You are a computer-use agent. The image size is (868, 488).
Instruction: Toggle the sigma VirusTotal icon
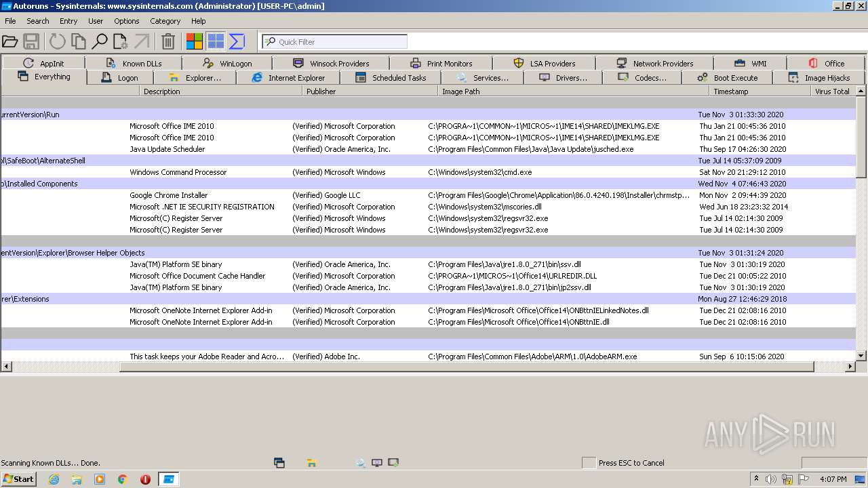[x=237, y=41]
